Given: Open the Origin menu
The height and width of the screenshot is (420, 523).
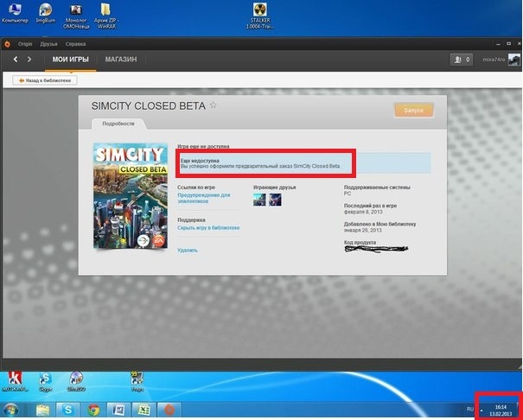Looking at the screenshot, I should [25, 44].
